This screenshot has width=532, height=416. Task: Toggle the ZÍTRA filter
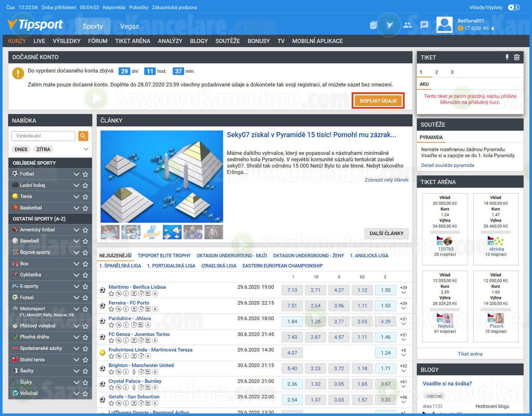tap(43, 149)
